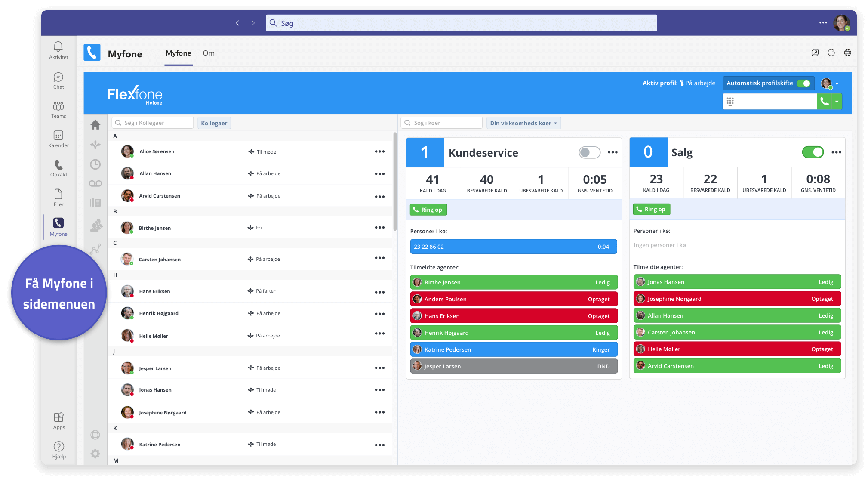Click agent Jonas Hansen Ledig row

pyautogui.click(x=737, y=282)
